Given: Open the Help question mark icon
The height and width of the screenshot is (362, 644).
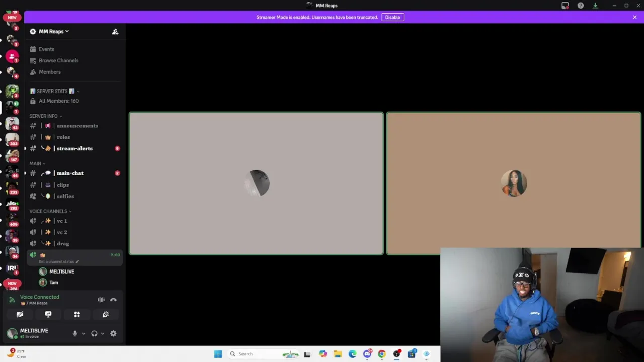Looking at the screenshot, I should click(x=581, y=6).
